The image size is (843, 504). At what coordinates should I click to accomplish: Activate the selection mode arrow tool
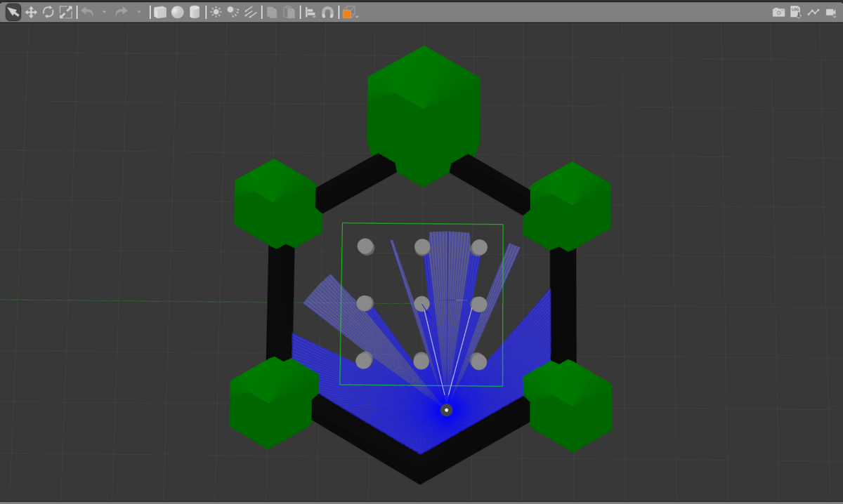click(x=13, y=12)
